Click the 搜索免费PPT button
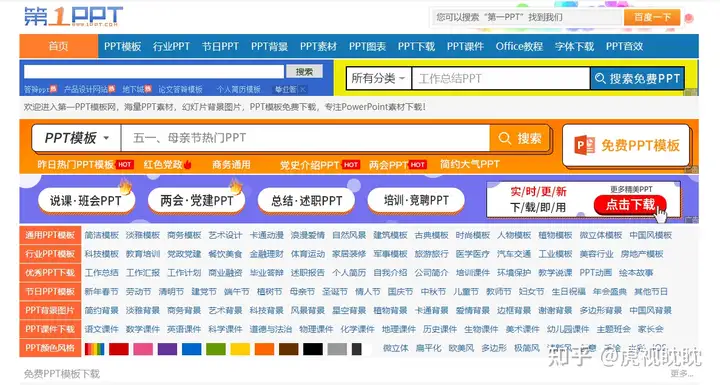The height and width of the screenshot is (385, 720). point(637,79)
